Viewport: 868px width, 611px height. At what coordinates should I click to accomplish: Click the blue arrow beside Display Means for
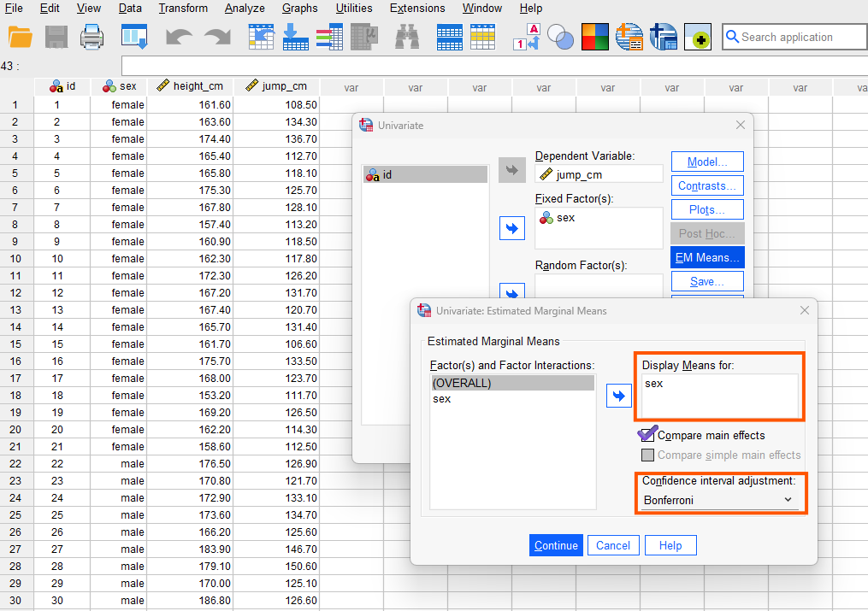(618, 397)
